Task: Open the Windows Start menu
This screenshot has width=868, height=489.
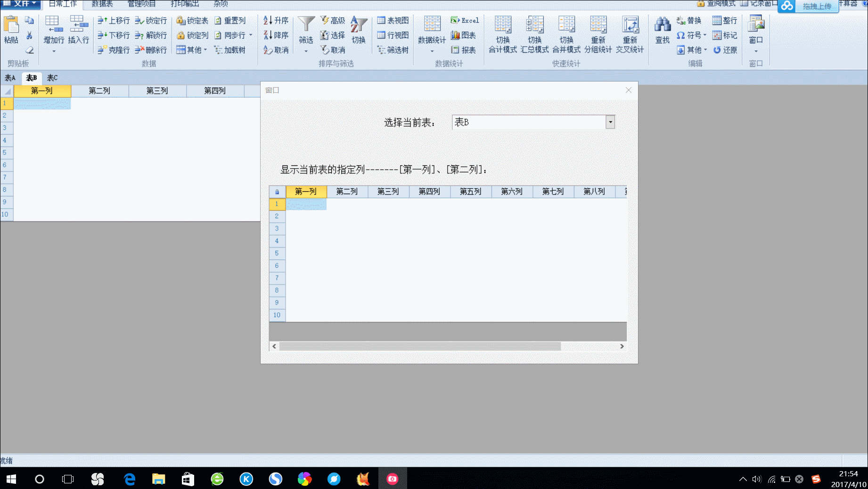Action: (x=11, y=479)
